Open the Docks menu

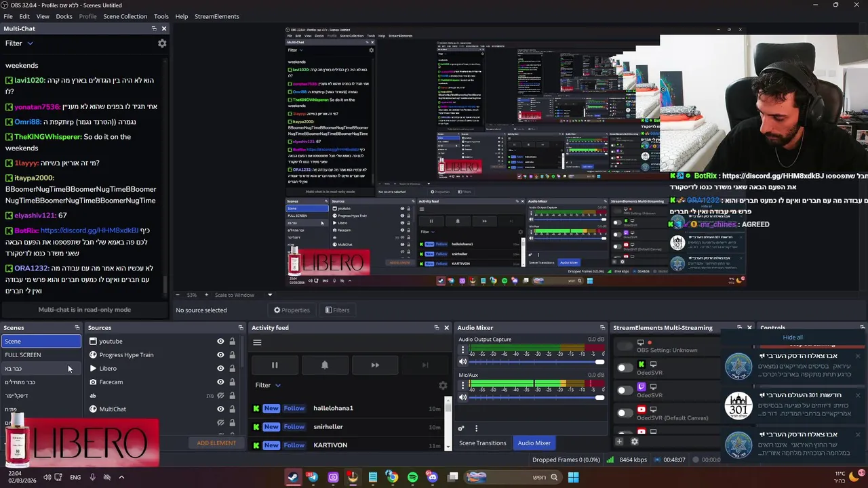click(x=64, y=16)
